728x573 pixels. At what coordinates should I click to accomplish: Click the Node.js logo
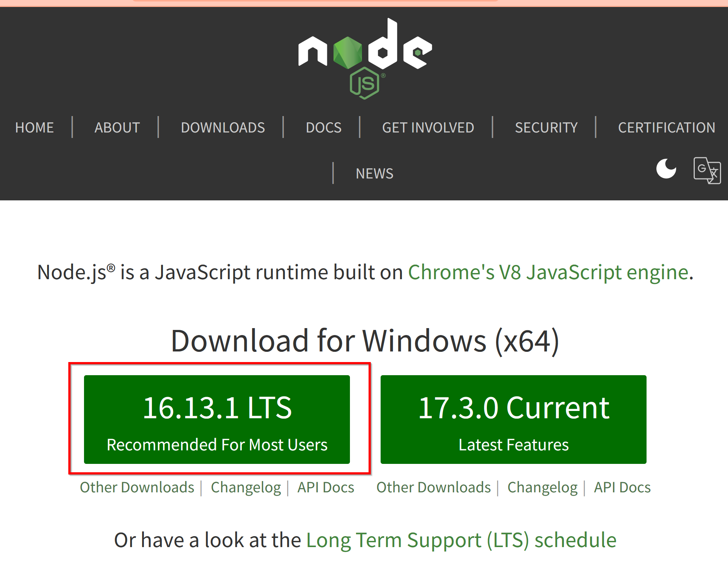click(365, 58)
